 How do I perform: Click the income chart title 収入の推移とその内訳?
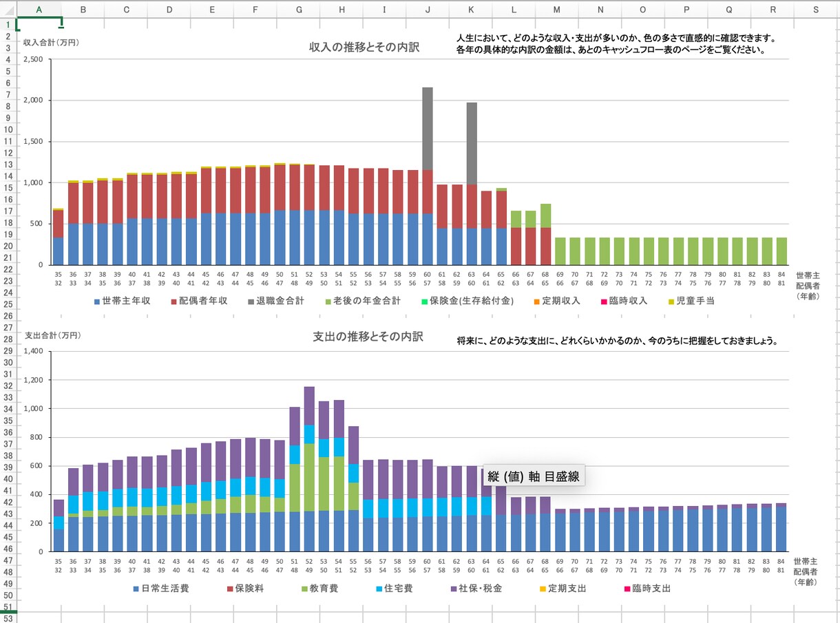pyautogui.click(x=364, y=47)
